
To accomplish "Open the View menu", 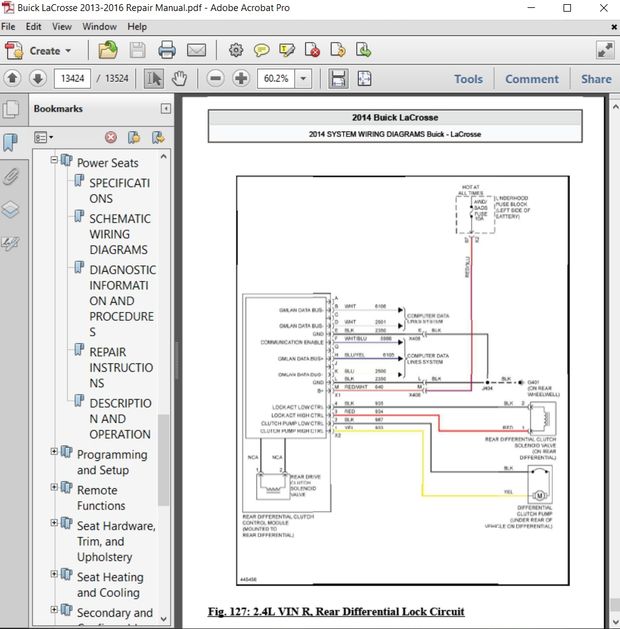I will coord(62,27).
